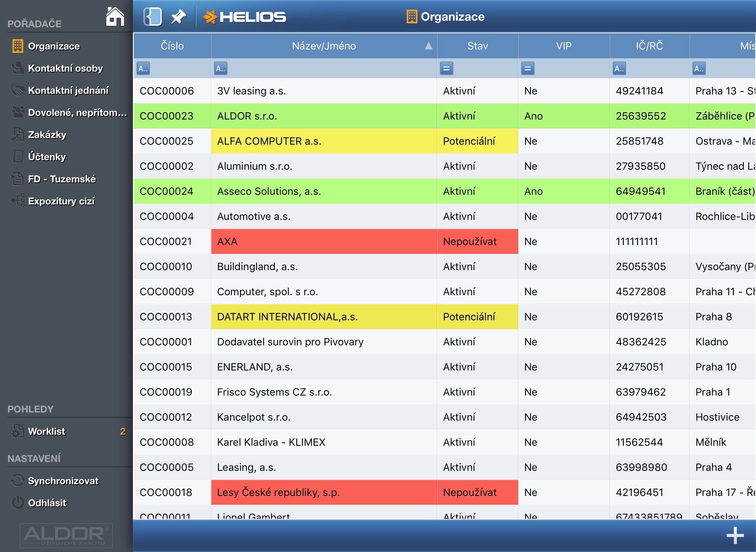The image size is (756, 552).
Task: Select Buildingland, a.s. row
Action: pos(444,266)
